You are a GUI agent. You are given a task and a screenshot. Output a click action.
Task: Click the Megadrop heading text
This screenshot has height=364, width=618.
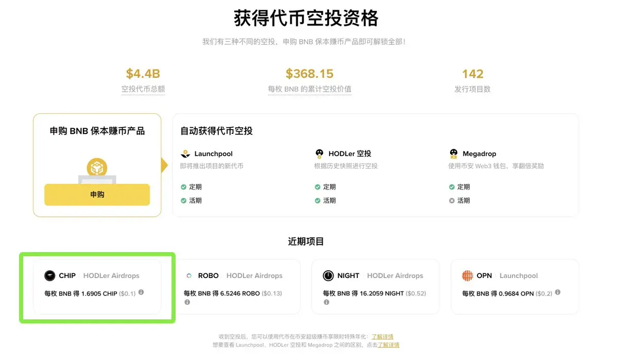479,153
